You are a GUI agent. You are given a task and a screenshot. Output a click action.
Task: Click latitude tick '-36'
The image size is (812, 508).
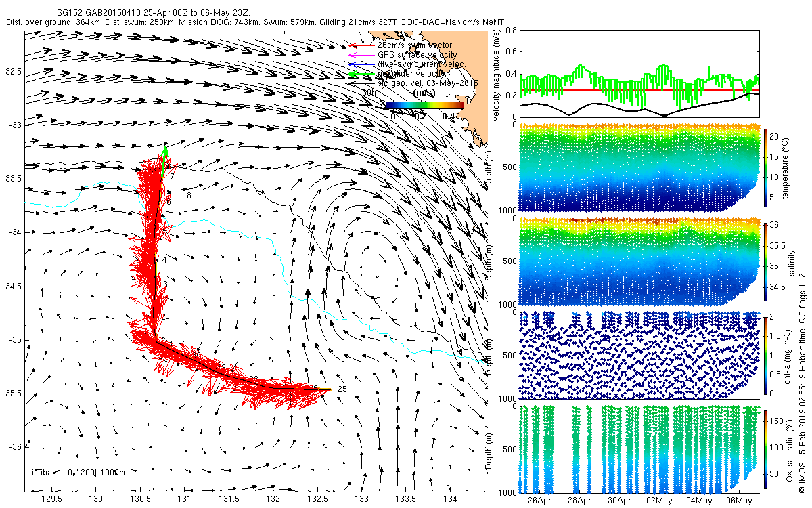click(14, 447)
